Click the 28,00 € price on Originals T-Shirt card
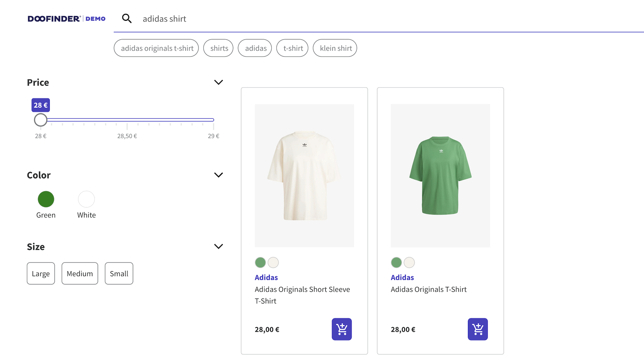 point(403,330)
